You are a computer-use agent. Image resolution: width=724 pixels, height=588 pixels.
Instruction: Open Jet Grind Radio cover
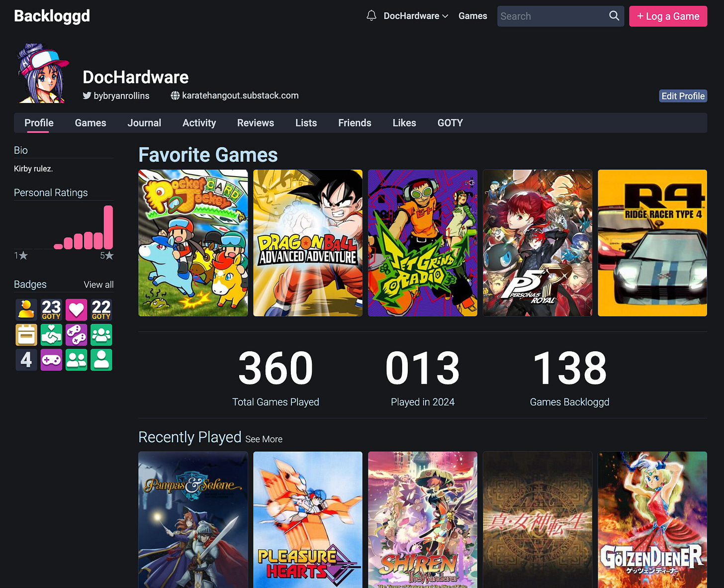click(423, 243)
